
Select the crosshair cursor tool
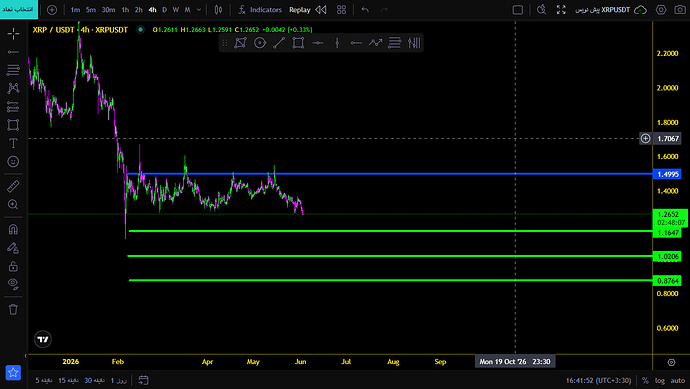13,33
